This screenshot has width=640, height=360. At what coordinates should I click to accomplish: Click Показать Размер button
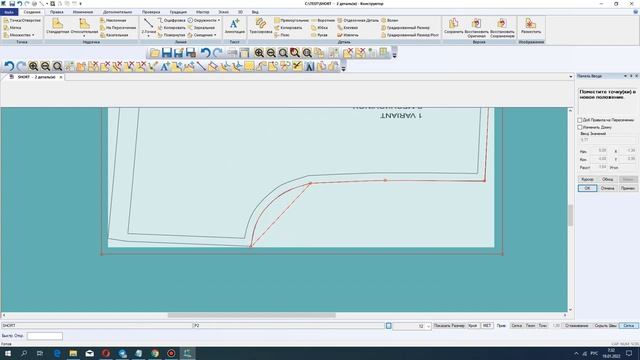(449, 326)
